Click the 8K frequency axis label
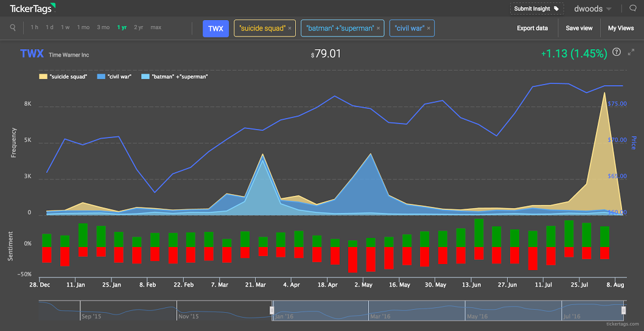 pyautogui.click(x=27, y=104)
